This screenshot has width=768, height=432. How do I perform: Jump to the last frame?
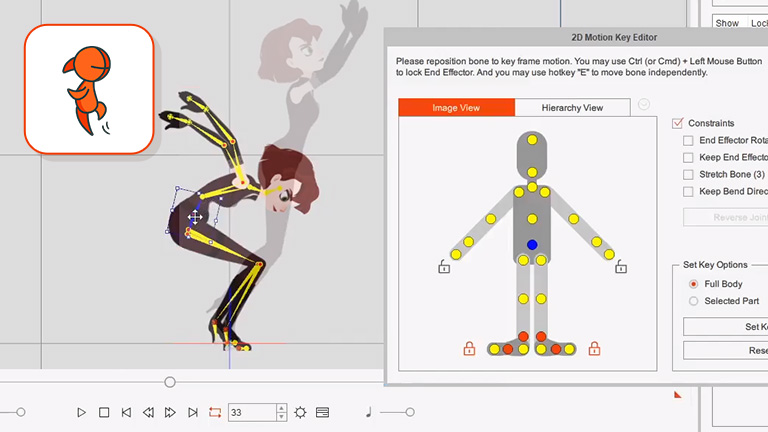pos(192,412)
